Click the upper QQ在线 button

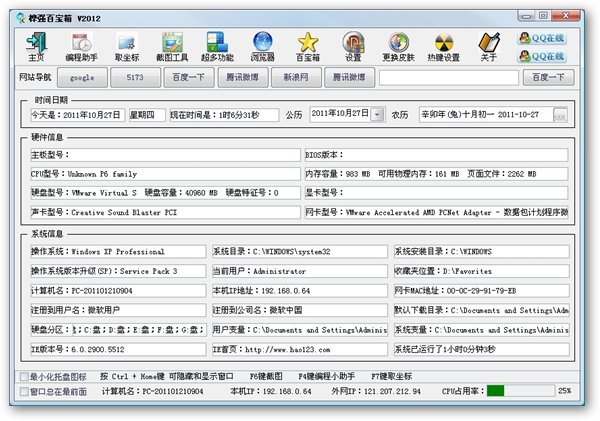click(x=542, y=38)
